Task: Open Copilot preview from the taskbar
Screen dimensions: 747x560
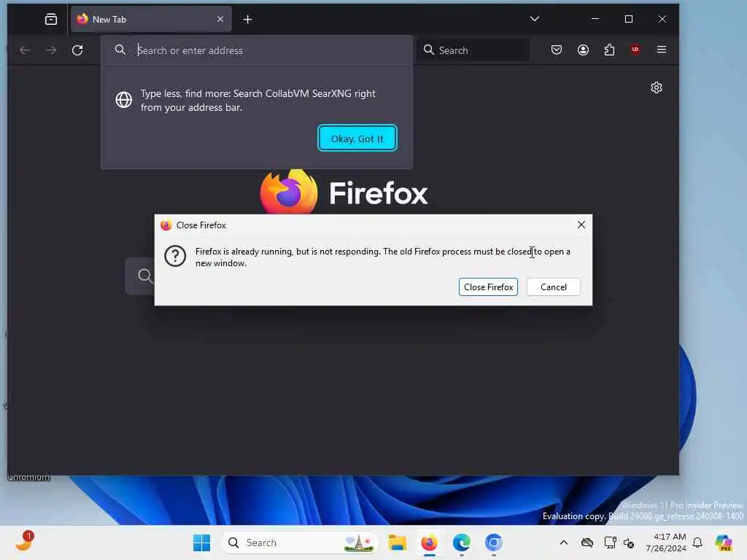Action: 723,542
